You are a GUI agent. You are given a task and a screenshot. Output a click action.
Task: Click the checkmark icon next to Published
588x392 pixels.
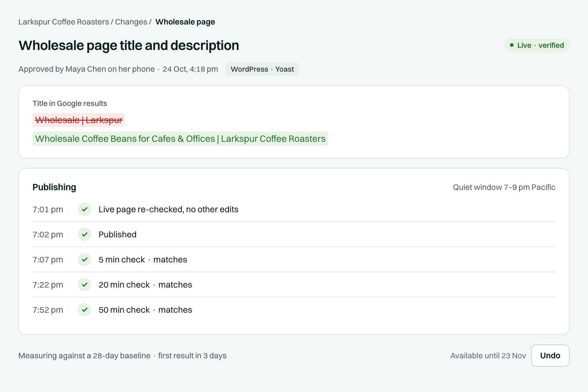pos(85,234)
